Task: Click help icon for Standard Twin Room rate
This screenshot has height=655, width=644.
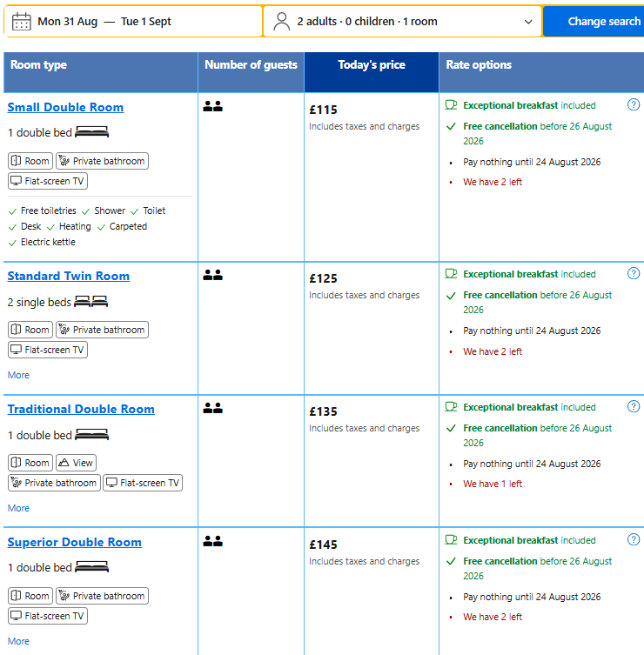Action: [634, 273]
